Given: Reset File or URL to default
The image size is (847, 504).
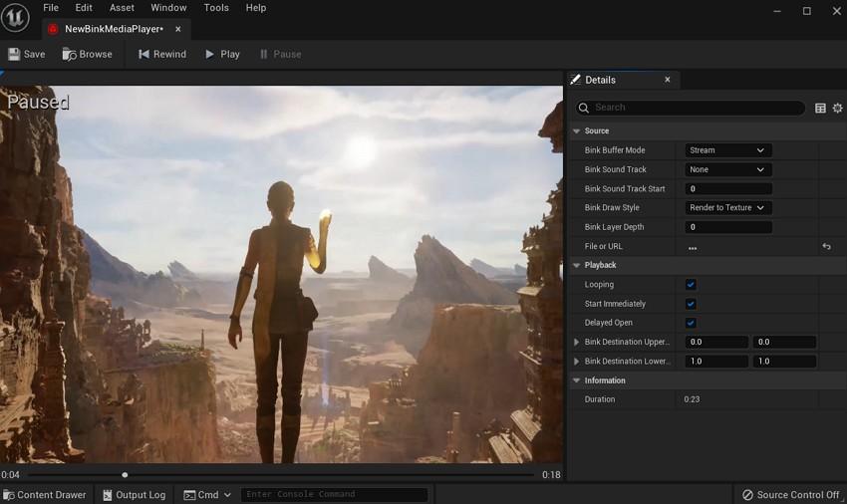Looking at the screenshot, I should pos(826,246).
